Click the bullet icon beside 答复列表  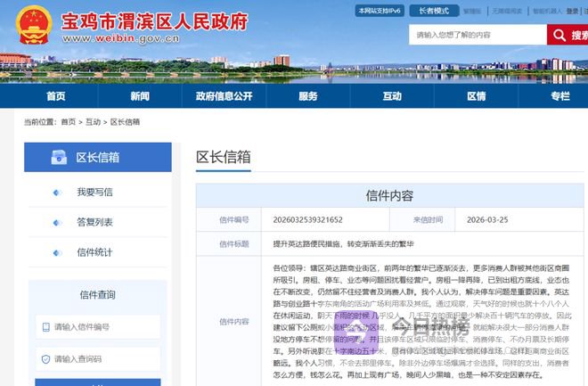[x=57, y=223]
